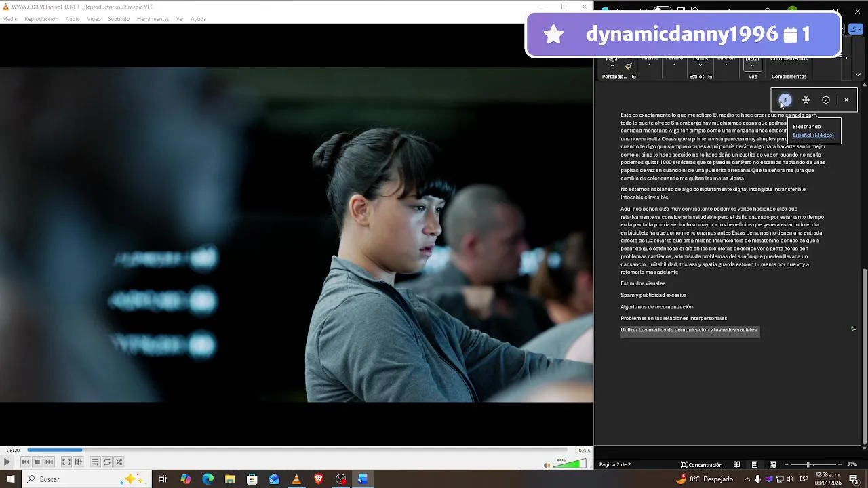The image size is (868, 488).
Task: Click the line 'Estímulos visuales' in document
Action: point(643,283)
